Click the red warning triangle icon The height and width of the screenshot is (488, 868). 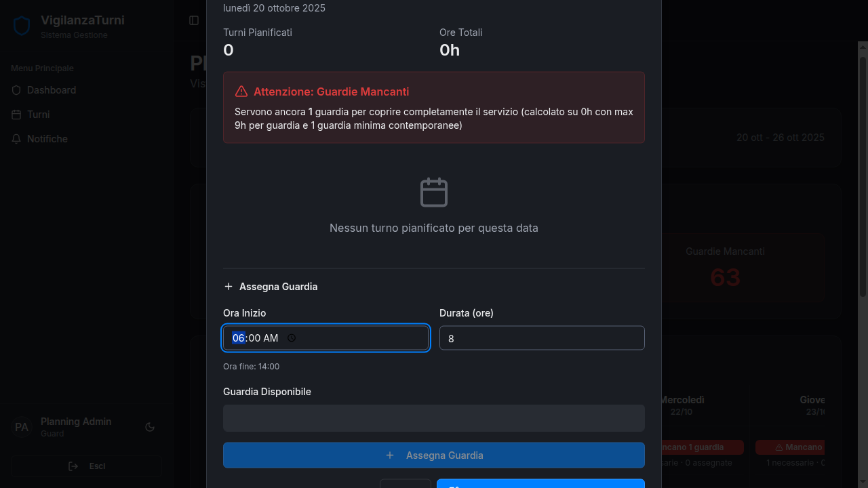(241, 91)
